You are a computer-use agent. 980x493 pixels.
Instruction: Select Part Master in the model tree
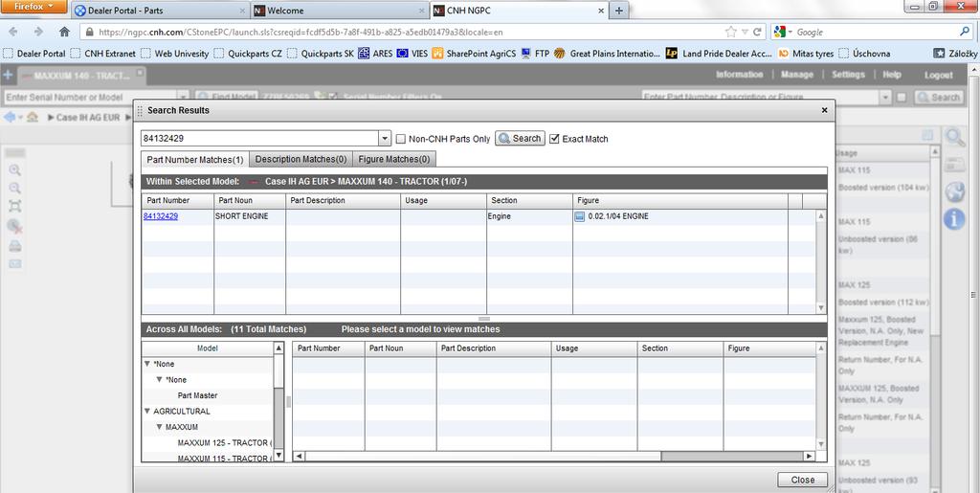coord(197,395)
